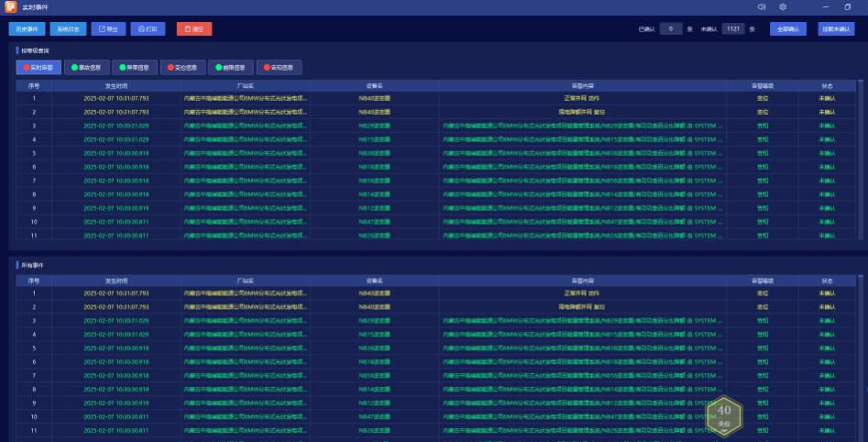This screenshot has height=442, width=868.
Task: Select N814 inverter cell in lower table
Action: (375, 390)
